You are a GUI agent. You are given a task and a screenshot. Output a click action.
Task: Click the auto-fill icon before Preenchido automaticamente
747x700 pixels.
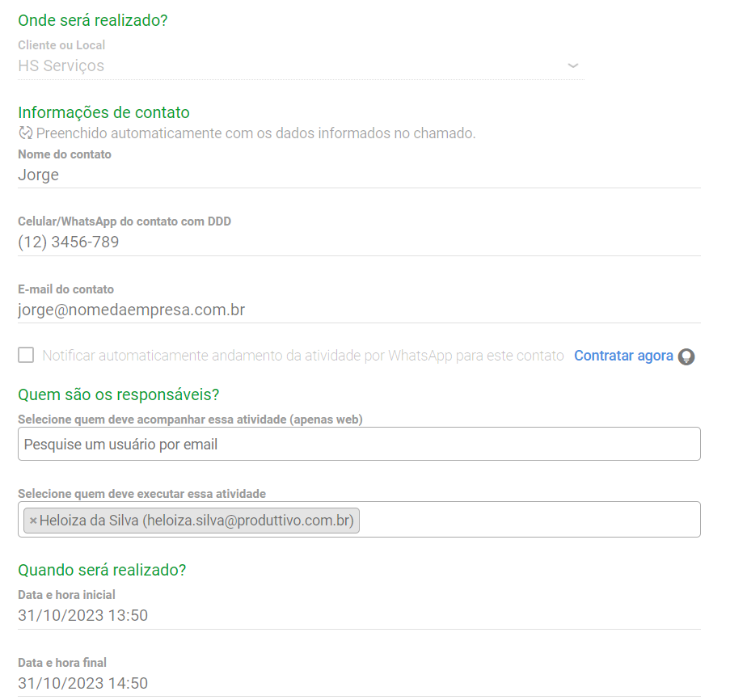(x=23, y=132)
